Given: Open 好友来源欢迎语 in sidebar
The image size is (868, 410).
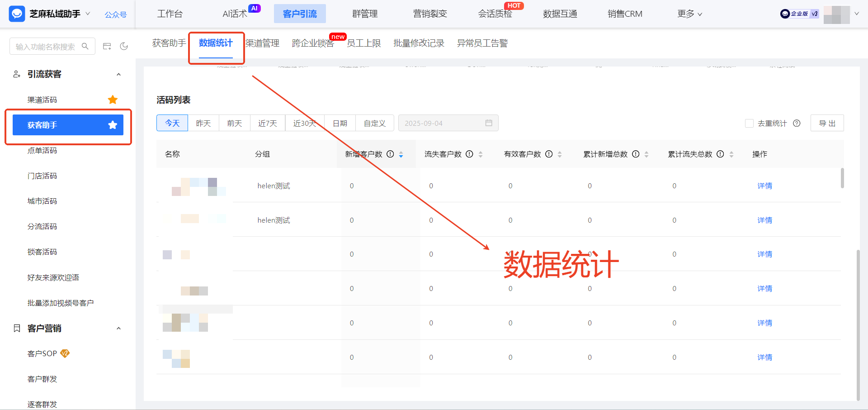Looking at the screenshot, I should 53,277.
